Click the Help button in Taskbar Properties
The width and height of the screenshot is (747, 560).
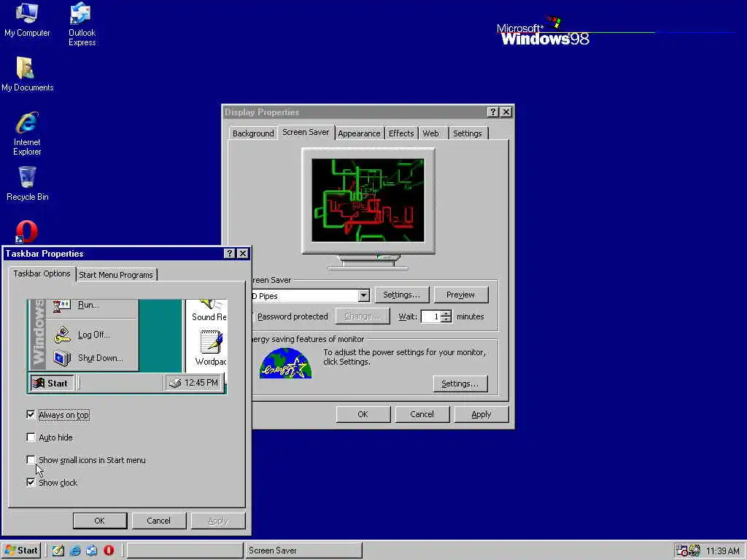230,253
